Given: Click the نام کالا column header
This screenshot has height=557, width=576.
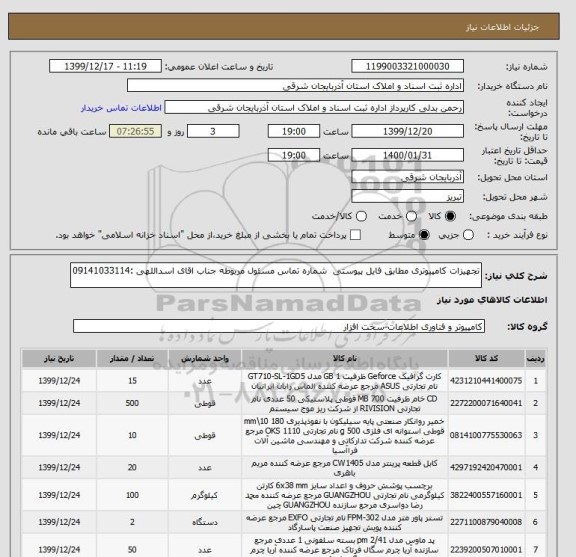Looking at the screenshot, I should point(345,359).
